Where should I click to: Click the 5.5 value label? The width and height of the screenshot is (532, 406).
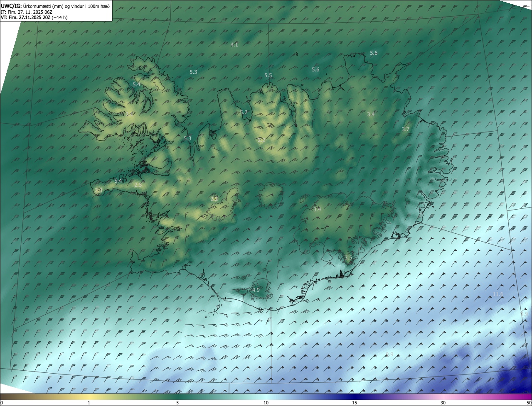pos(268,75)
